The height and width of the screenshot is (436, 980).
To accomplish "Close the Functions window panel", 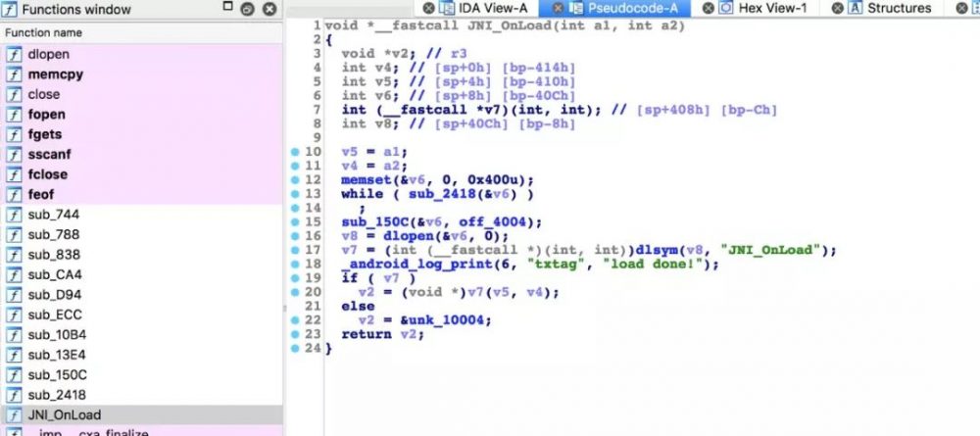I will 269,10.
